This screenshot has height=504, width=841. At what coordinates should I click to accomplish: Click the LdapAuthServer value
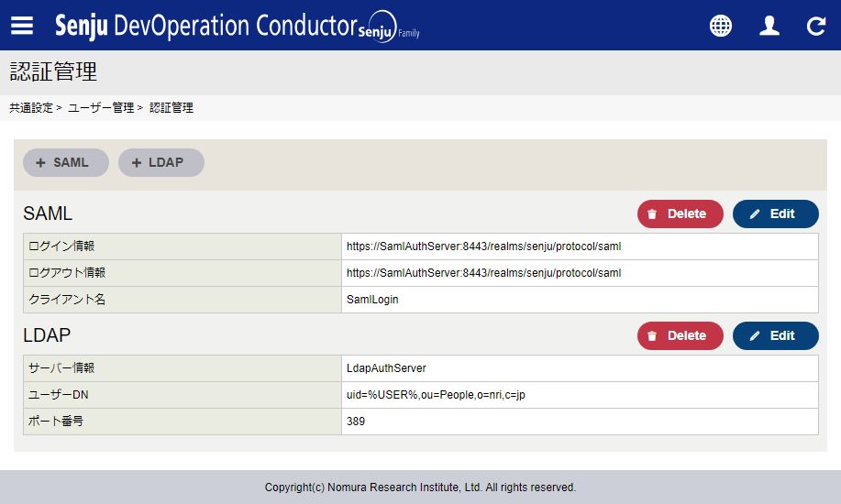pos(386,367)
